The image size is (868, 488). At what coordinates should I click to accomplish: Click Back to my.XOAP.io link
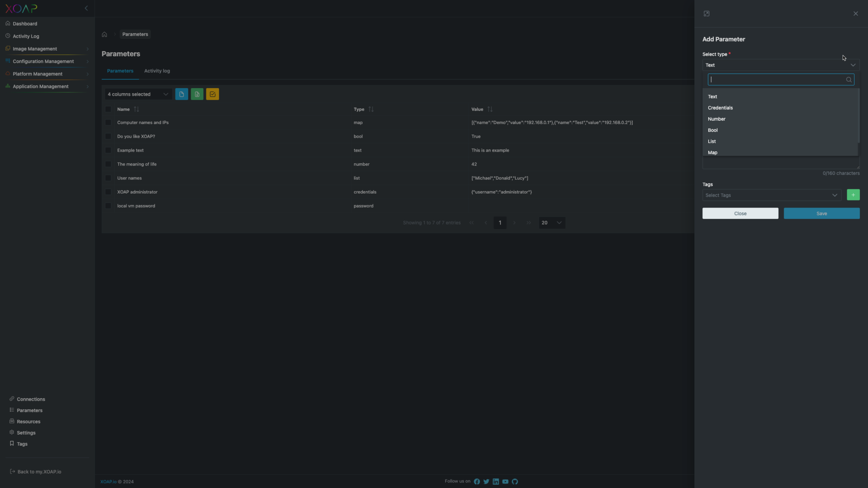point(39,471)
